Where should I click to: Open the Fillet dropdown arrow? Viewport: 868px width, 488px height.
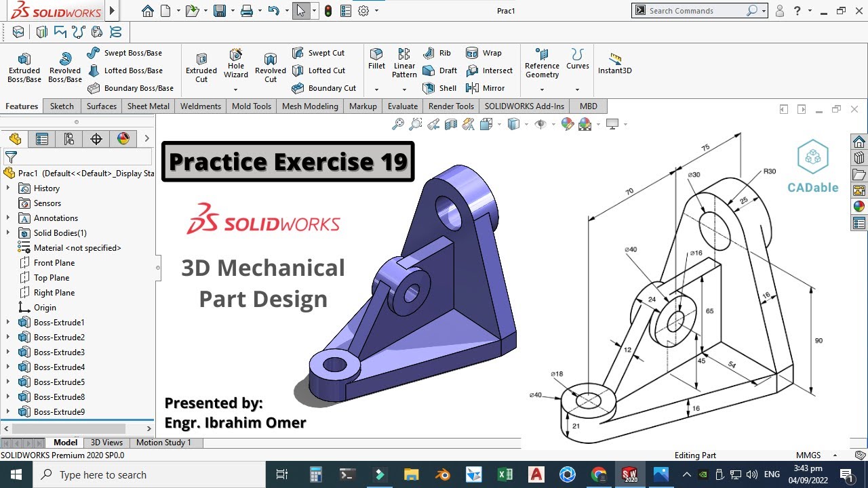376,89
